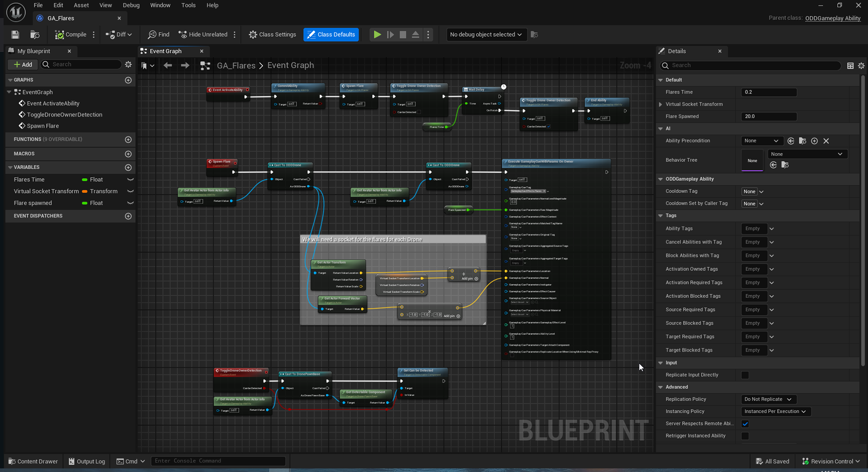
Task: Add a new macro with the plus icon
Action: (x=128, y=154)
